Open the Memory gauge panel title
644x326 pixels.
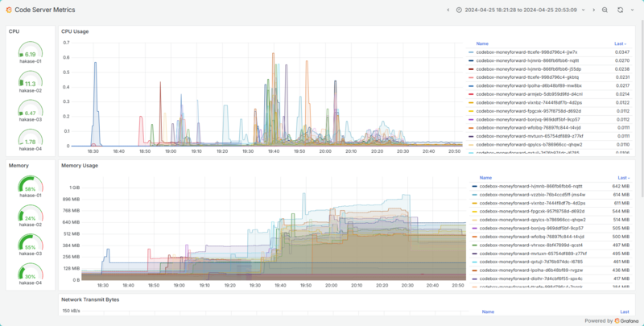(19, 166)
